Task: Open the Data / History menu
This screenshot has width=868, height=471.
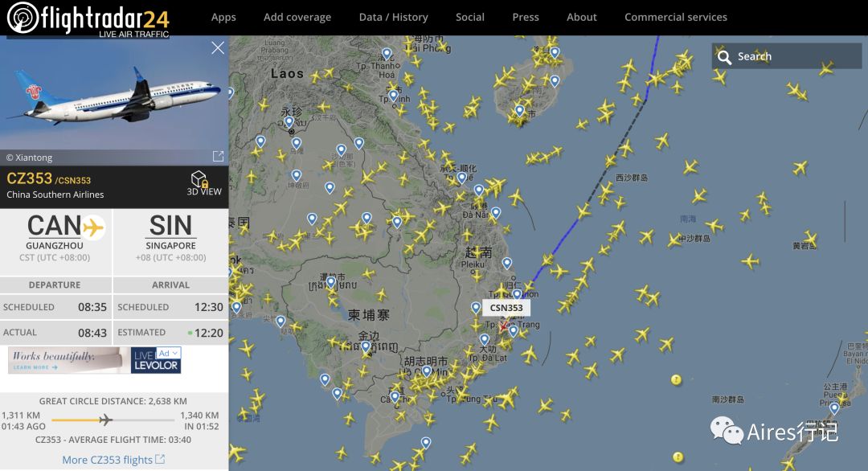Action: pos(394,17)
